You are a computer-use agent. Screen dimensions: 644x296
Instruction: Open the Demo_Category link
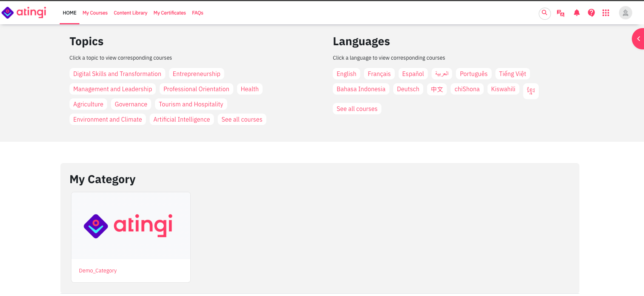[98, 271]
